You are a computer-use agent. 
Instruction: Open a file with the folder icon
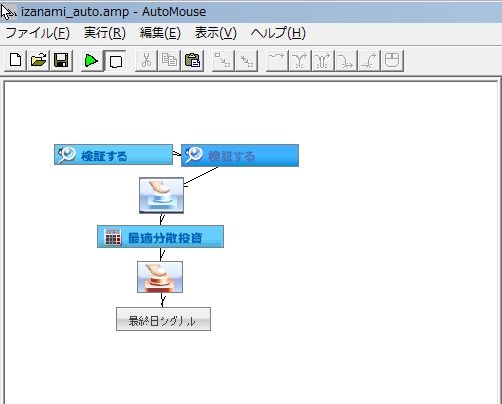(38, 61)
